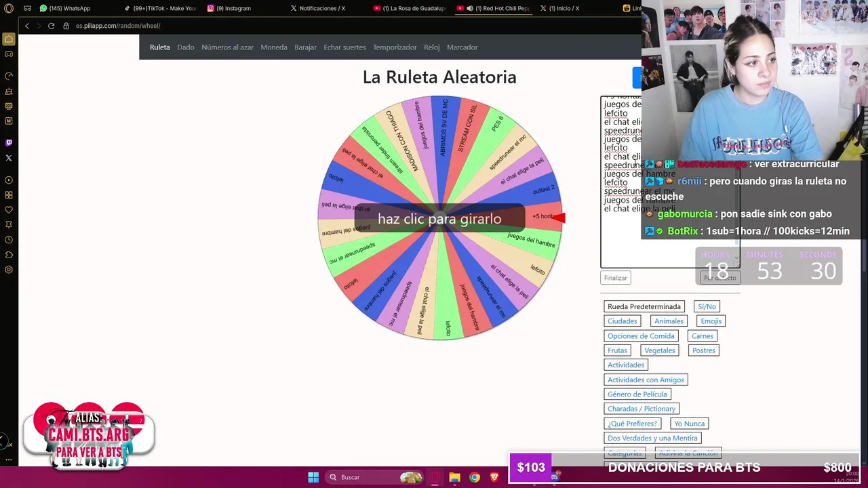Click the address bar URL es.piliapp.com
Viewport: 868px width, 488px height.
pyautogui.click(x=118, y=26)
